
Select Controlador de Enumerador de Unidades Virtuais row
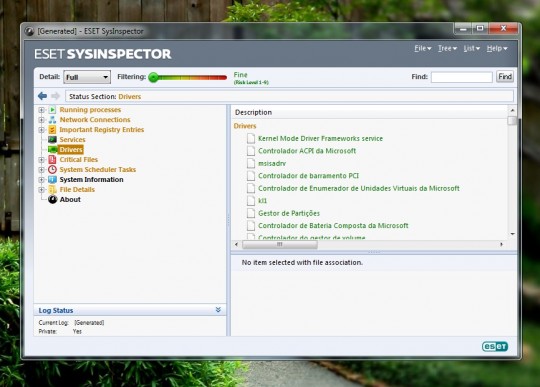tap(359, 188)
